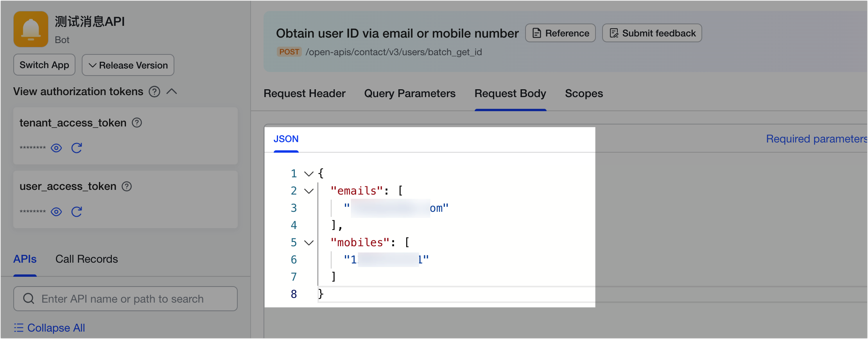Select the APIs tab in sidebar
Image resolution: width=868 pixels, height=339 pixels.
(25, 259)
